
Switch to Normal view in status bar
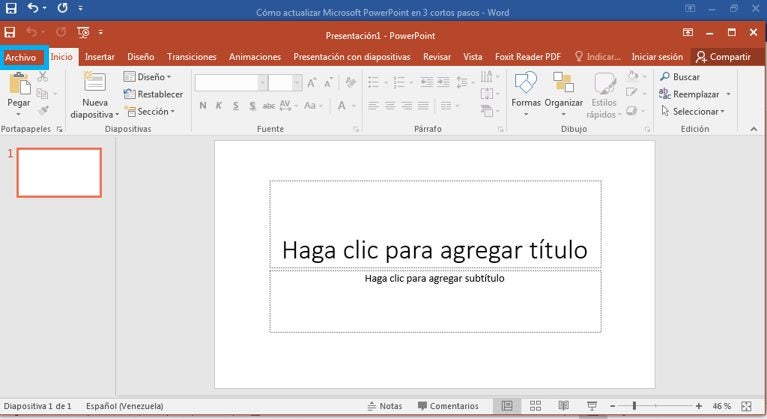[507, 406]
